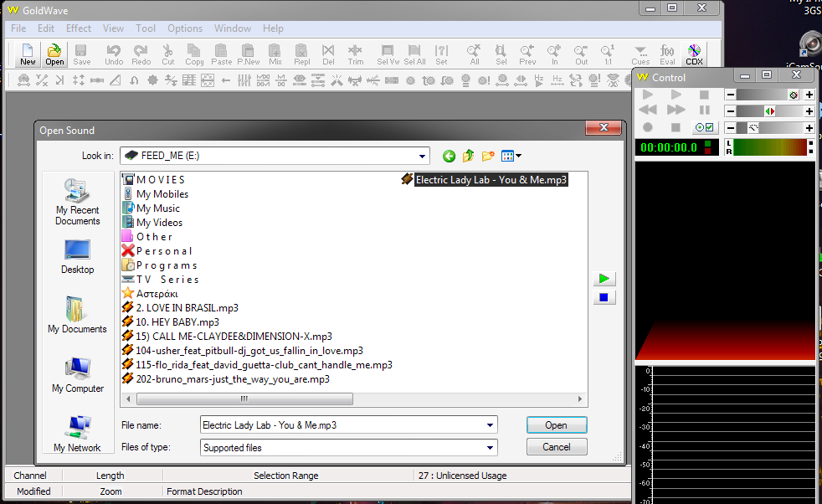Screen dimensions: 822x504
Task: Click the Cues toolbar icon
Action: click(640, 54)
